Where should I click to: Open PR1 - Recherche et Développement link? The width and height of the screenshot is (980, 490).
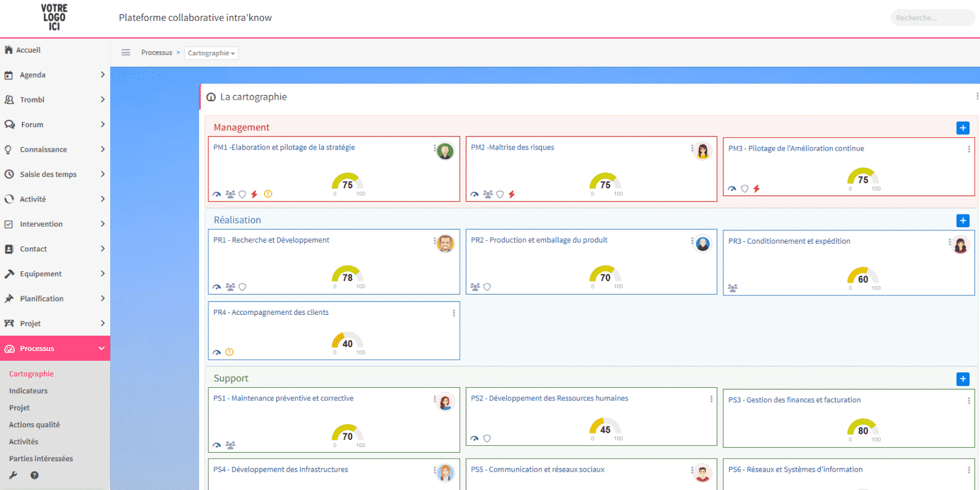(271, 240)
